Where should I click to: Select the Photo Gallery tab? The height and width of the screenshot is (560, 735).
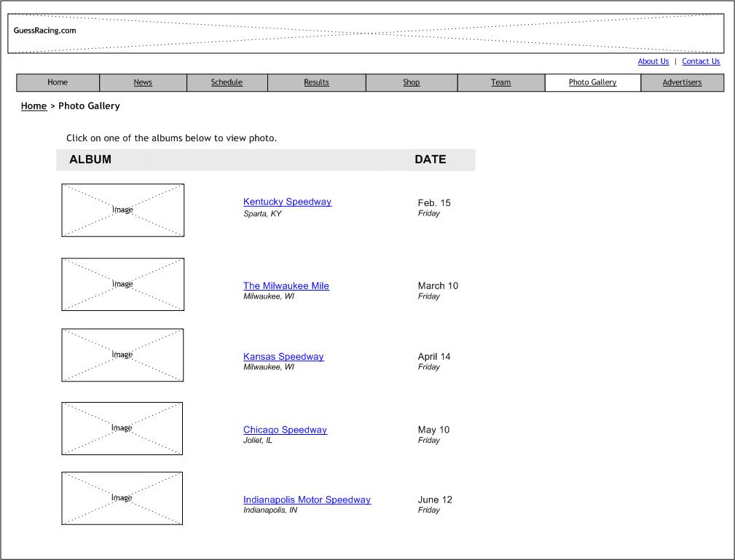592,82
